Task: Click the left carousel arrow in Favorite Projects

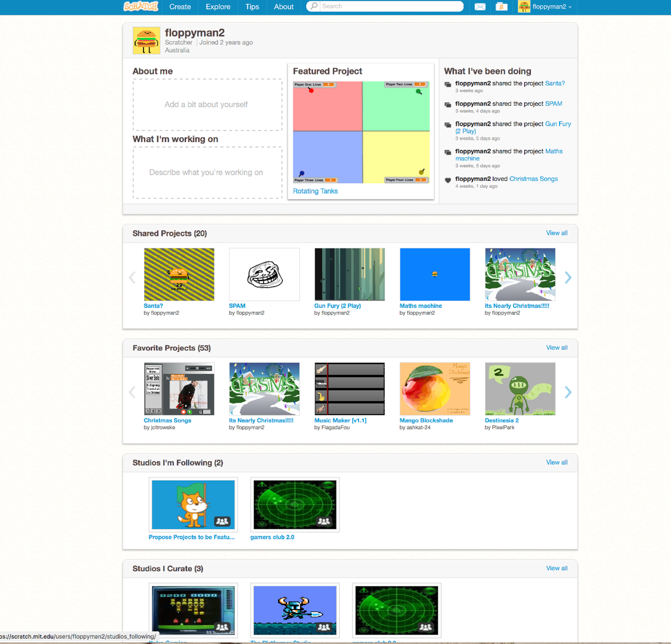Action: pyautogui.click(x=132, y=393)
